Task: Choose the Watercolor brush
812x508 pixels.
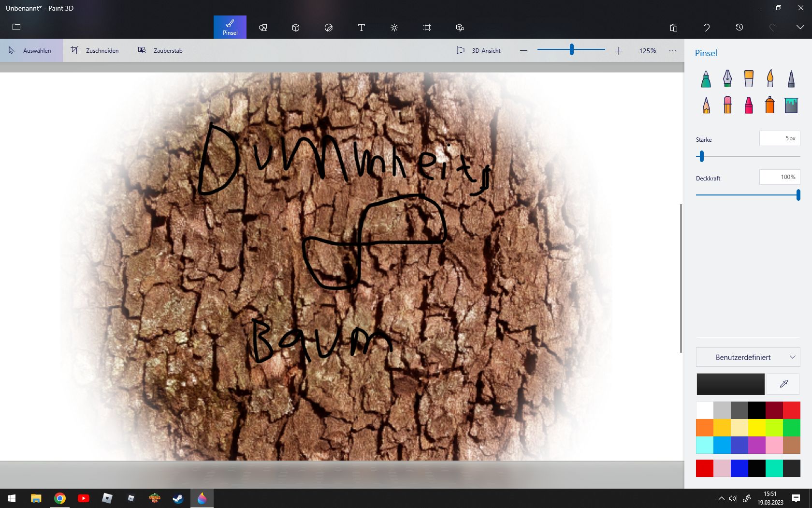Action: [770, 79]
